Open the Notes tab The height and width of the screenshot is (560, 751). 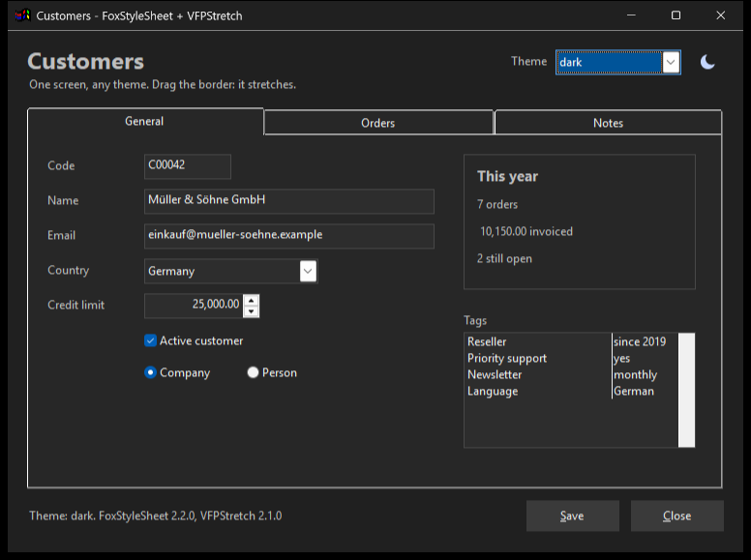click(x=609, y=123)
